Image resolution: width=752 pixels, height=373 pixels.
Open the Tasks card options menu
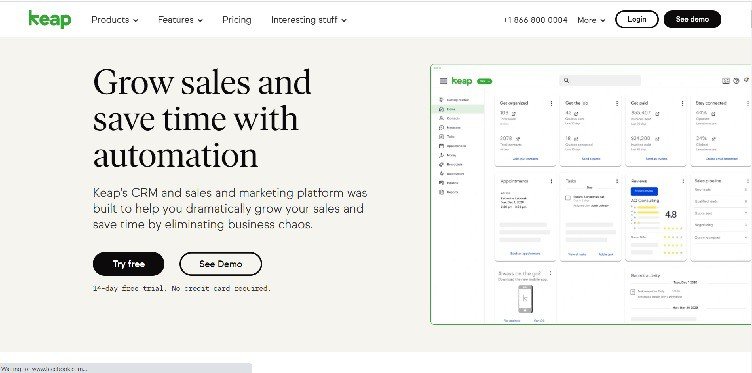[617, 181]
